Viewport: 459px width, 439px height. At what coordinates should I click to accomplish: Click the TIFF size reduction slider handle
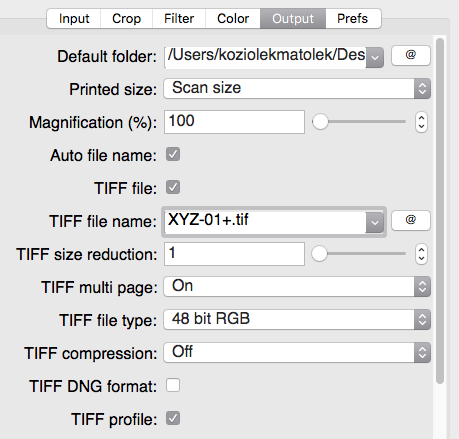click(320, 254)
